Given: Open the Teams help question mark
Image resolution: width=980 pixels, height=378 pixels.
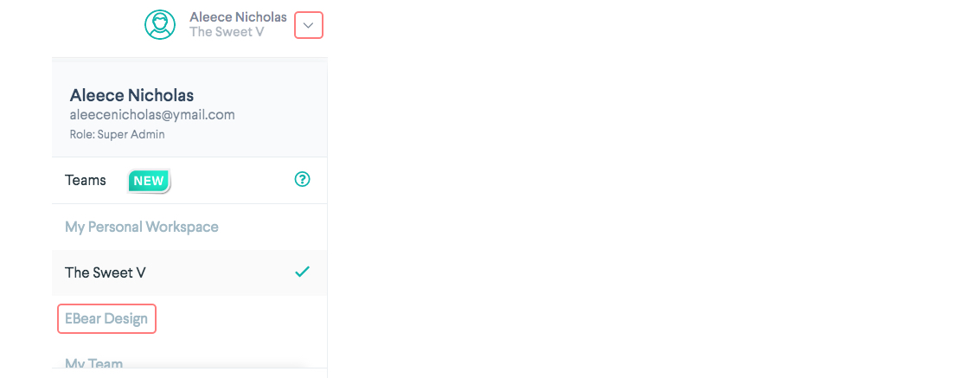Looking at the screenshot, I should [302, 180].
